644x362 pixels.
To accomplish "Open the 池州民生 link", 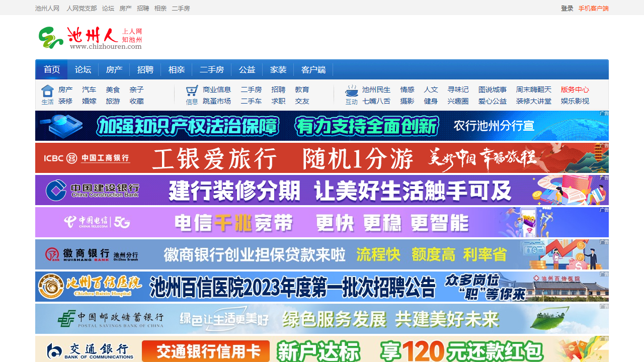I will pyautogui.click(x=376, y=89).
